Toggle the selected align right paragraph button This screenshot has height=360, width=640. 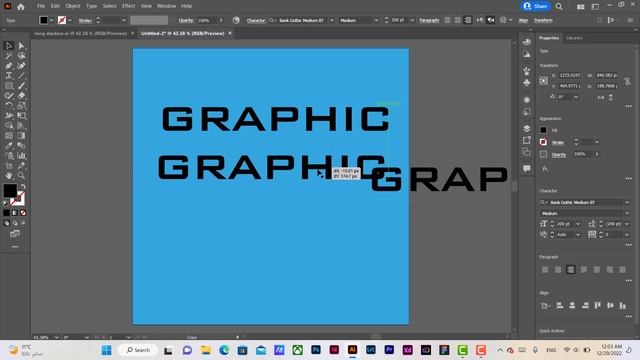tap(571, 270)
